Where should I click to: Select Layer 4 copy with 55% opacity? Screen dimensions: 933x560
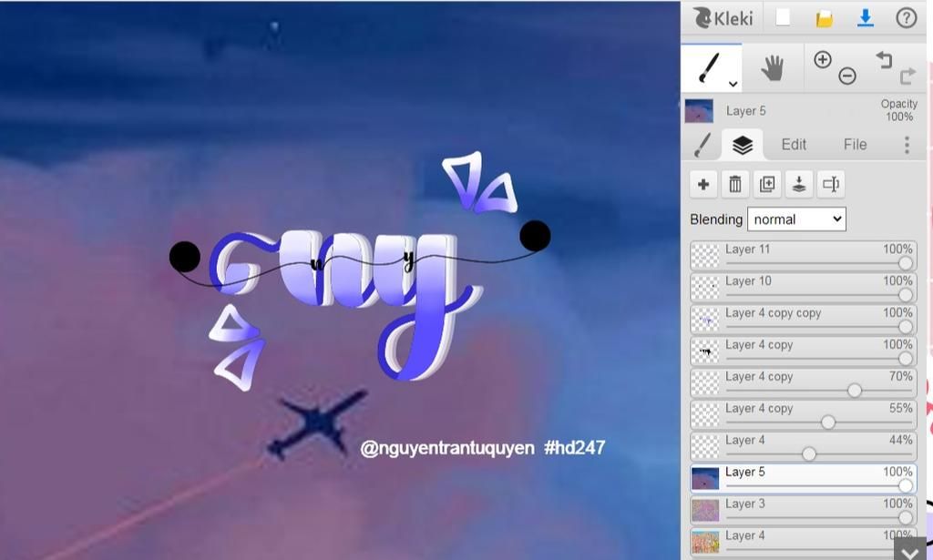[804, 415]
